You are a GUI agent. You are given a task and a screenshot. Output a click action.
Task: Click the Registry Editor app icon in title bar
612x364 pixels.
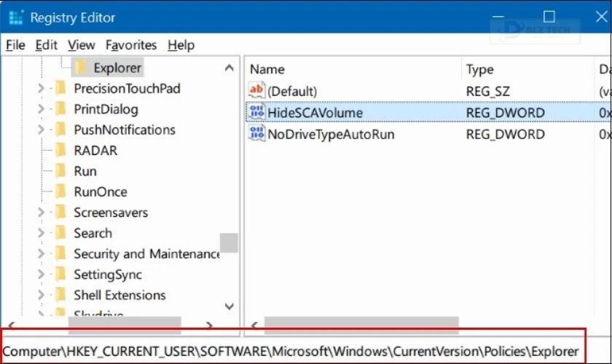[15, 17]
